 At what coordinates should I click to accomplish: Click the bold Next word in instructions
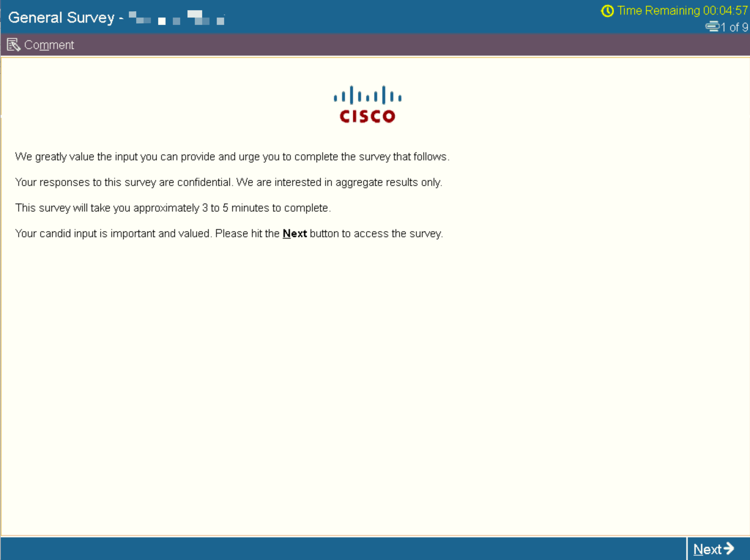pos(294,234)
